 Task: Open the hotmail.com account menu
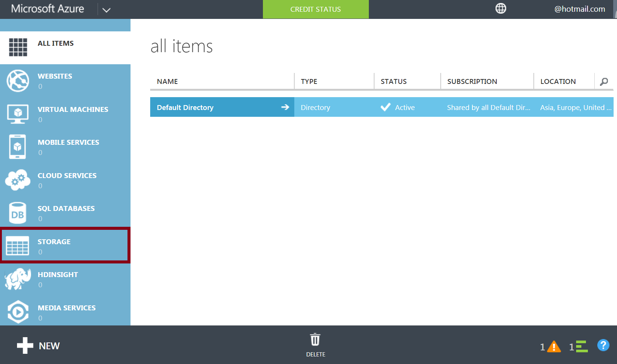pos(579,9)
